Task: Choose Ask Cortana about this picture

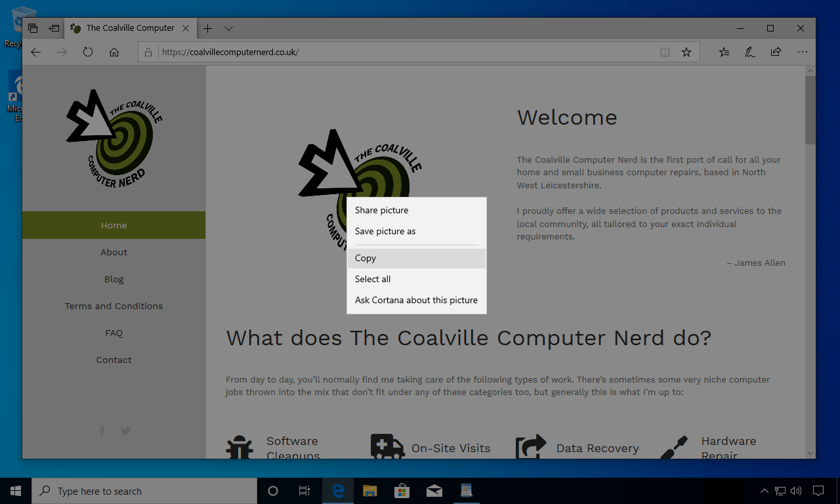Action: [417, 301]
